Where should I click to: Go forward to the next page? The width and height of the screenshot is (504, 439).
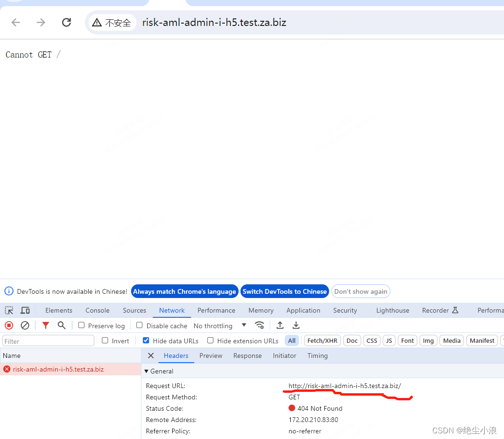[x=41, y=23]
